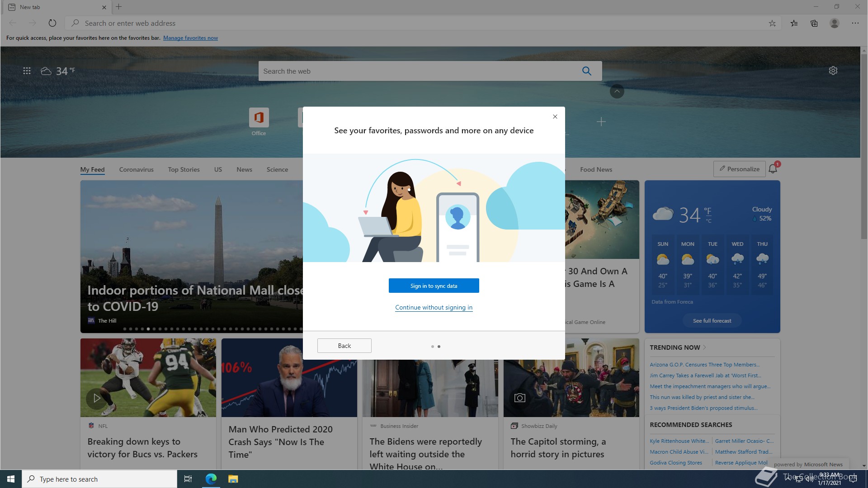The height and width of the screenshot is (488, 868).
Task: Open the Collections icon
Action: click(x=814, y=23)
